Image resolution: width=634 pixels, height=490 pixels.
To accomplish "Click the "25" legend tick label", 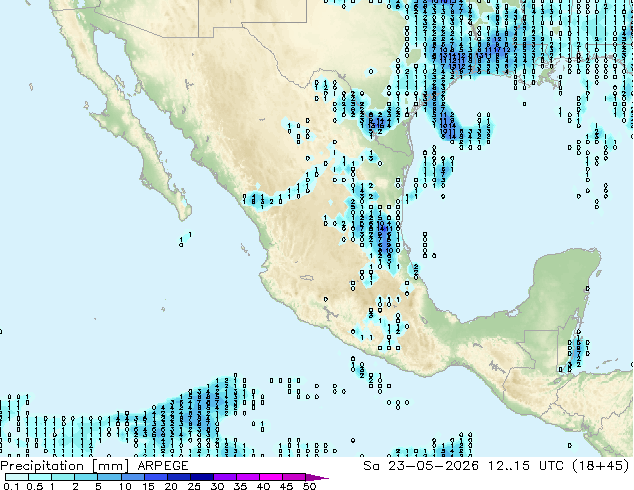I will (x=194, y=486).
